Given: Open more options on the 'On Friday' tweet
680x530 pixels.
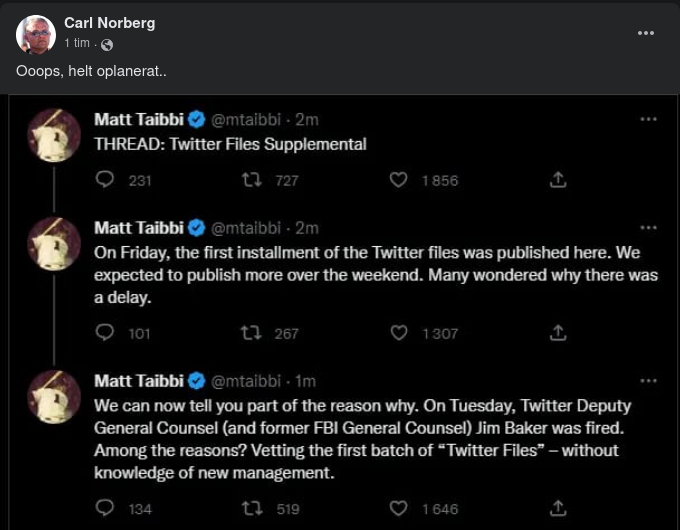Looking at the screenshot, I should tap(648, 227).
